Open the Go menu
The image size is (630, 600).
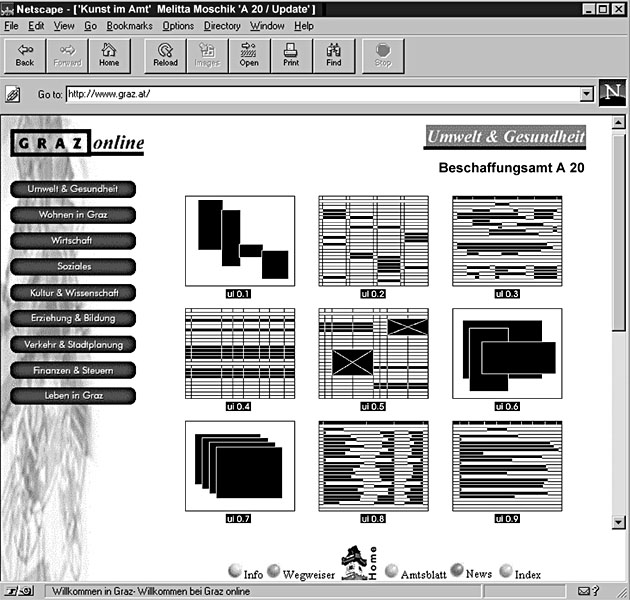tap(90, 26)
